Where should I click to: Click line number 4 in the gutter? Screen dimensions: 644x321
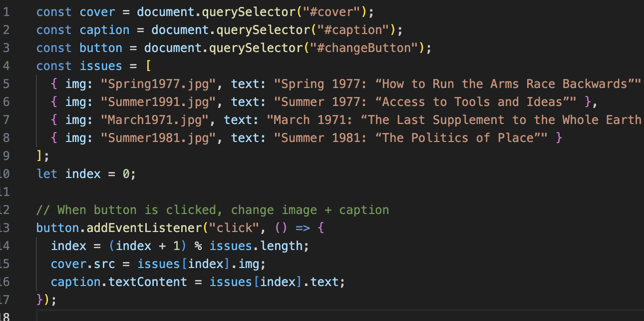[x=5, y=66]
